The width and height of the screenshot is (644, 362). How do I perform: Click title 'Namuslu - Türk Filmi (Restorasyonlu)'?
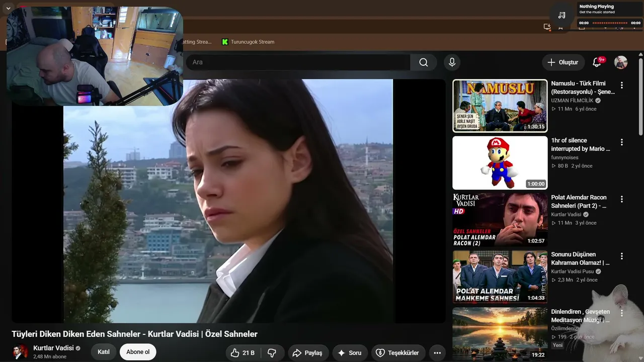[583, 87]
